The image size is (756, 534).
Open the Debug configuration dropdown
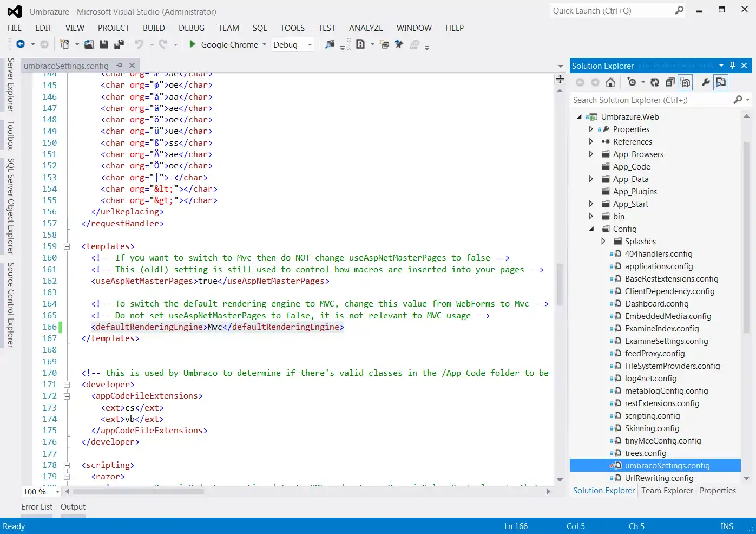tap(310, 45)
